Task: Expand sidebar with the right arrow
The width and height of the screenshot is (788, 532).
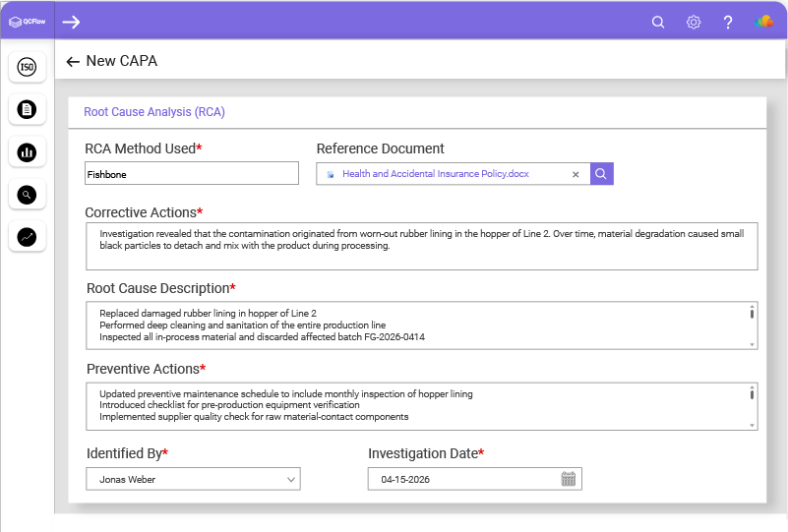Action: 71,22
